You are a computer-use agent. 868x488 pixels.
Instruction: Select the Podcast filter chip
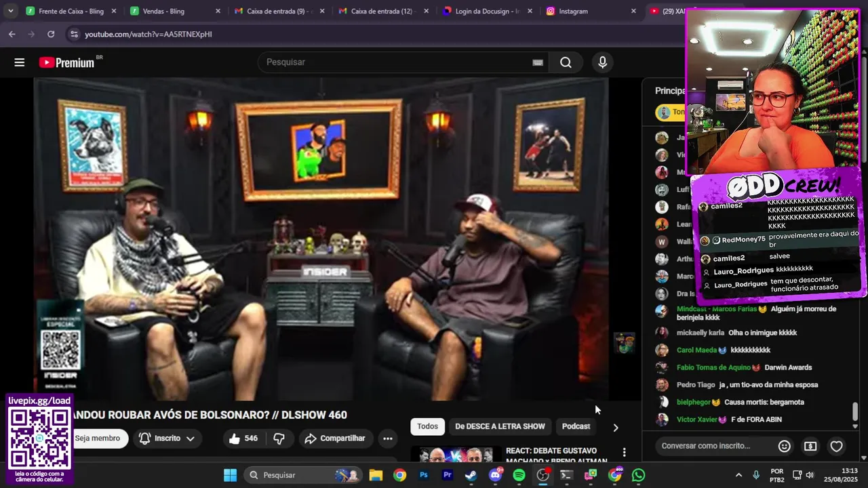[576, 426]
